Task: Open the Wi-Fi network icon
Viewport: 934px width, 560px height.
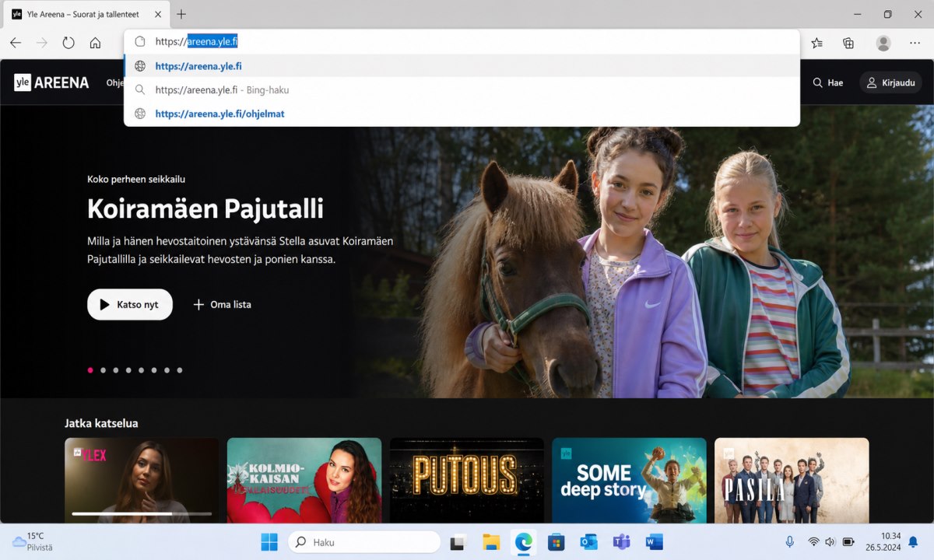Action: pos(813,542)
